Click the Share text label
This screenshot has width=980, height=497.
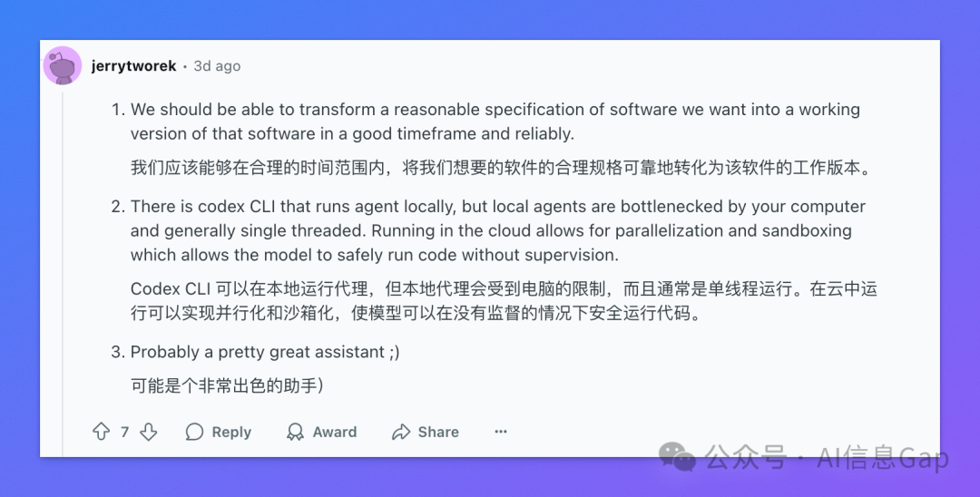[x=438, y=432]
